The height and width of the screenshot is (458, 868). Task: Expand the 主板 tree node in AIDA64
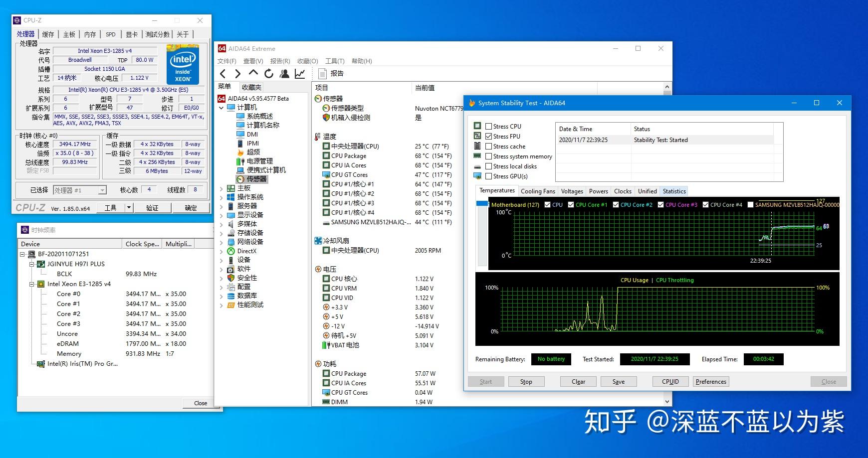222,188
